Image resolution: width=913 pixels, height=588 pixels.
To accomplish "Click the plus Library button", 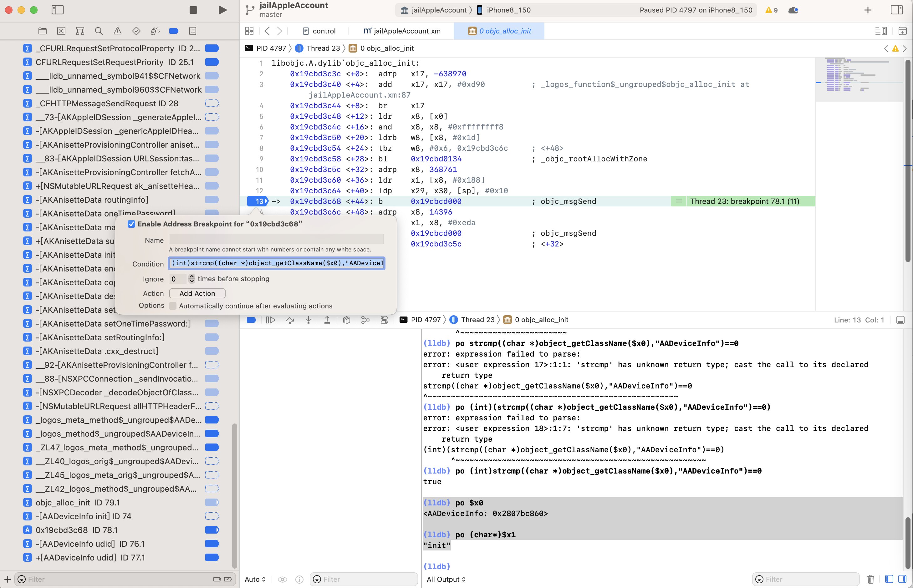I will click(x=868, y=10).
